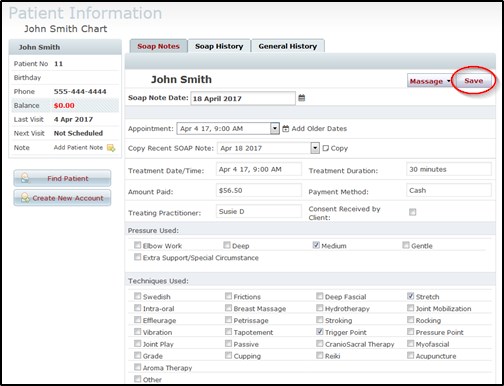Check the Effleurage checkbox
Image resolution: width=504 pixels, height=386 pixels.
(137, 320)
